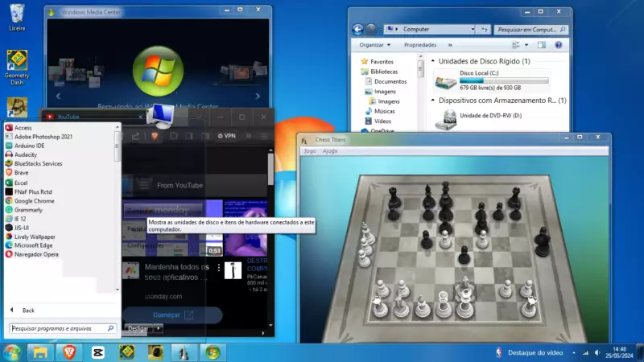Toggle the VPN button in Brave
The image size is (644, 362).
(227, 136)
